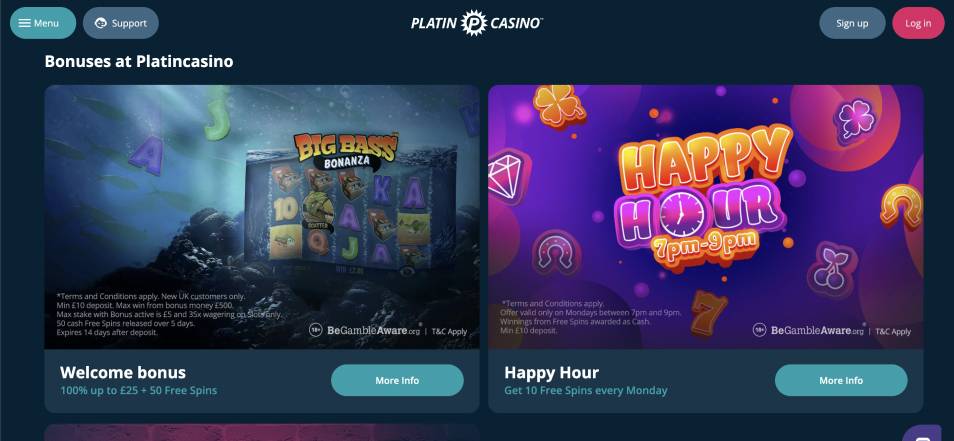Click the Big Bass Bonanza logo
This screenshot has height=441, width=954.
click(346, 151)
